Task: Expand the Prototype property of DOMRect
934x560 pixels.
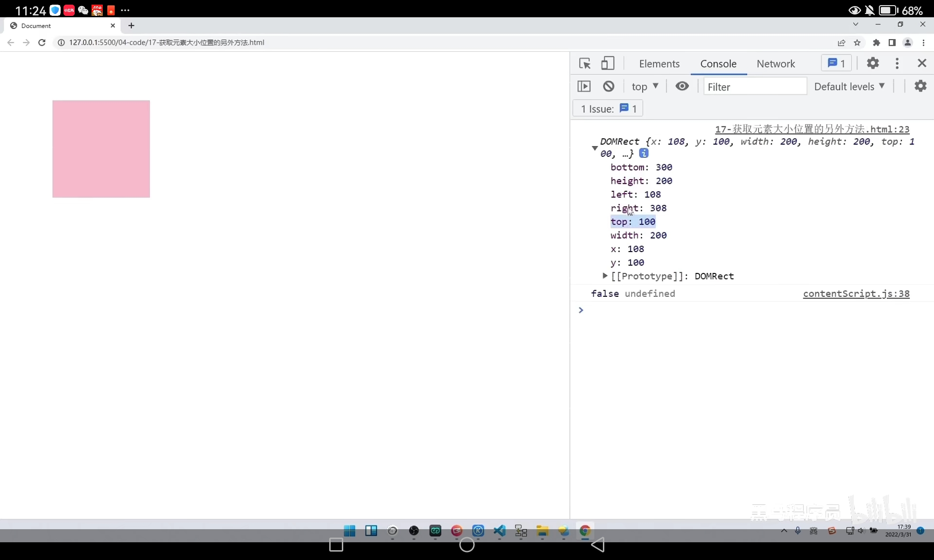Action: point(605,276)
